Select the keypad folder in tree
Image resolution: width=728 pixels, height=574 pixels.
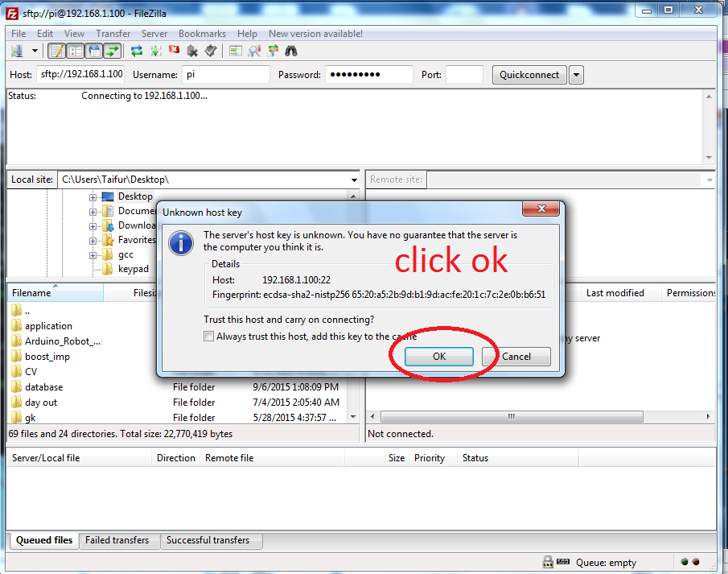134,269
